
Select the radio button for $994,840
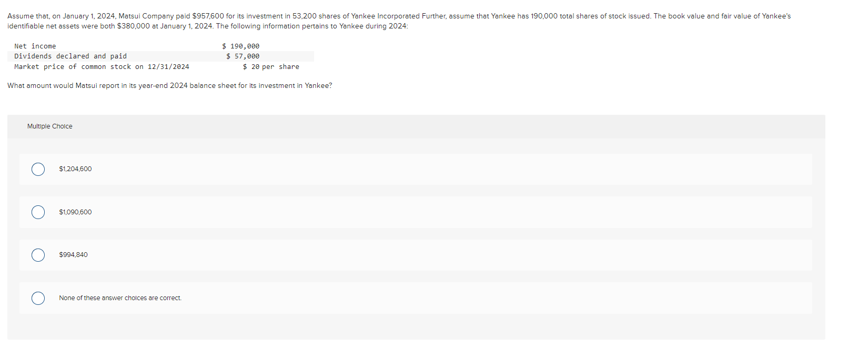37,255
